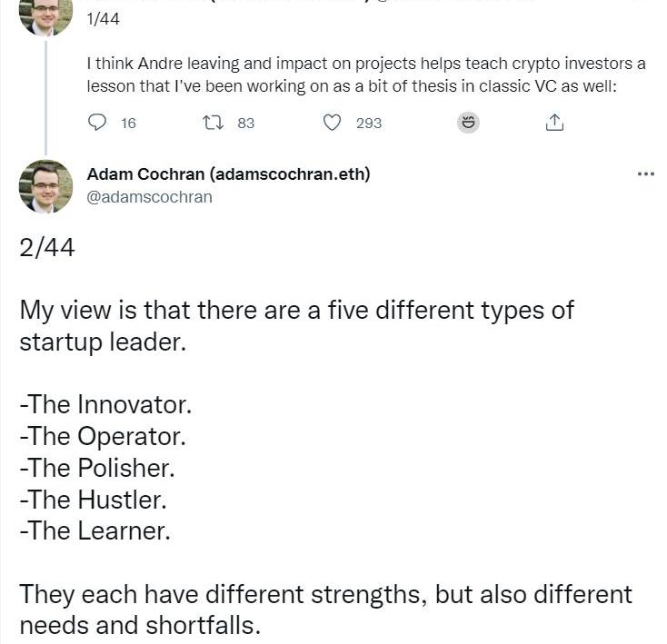
Task: Open the @adamscochran handle link
Action: tap(149, 197)
